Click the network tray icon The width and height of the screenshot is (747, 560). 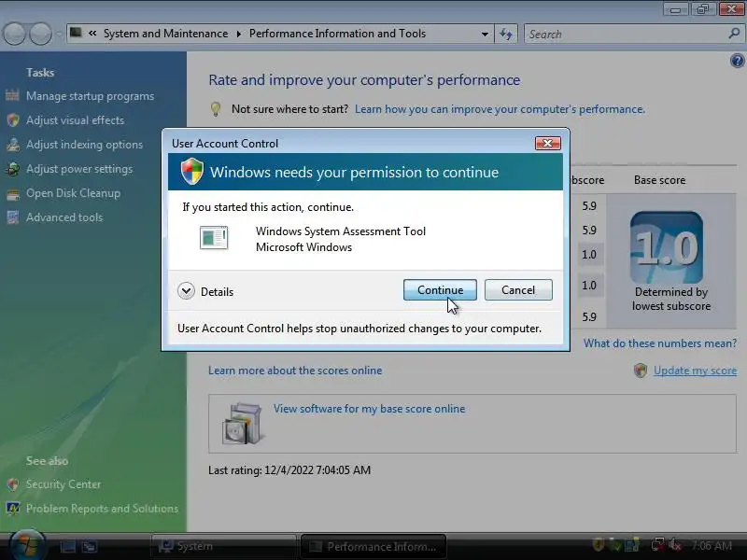658,545
